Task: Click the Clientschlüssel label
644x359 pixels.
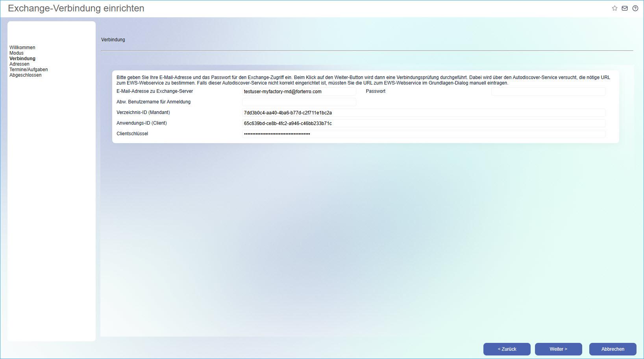Action: (x=132, y=134)
